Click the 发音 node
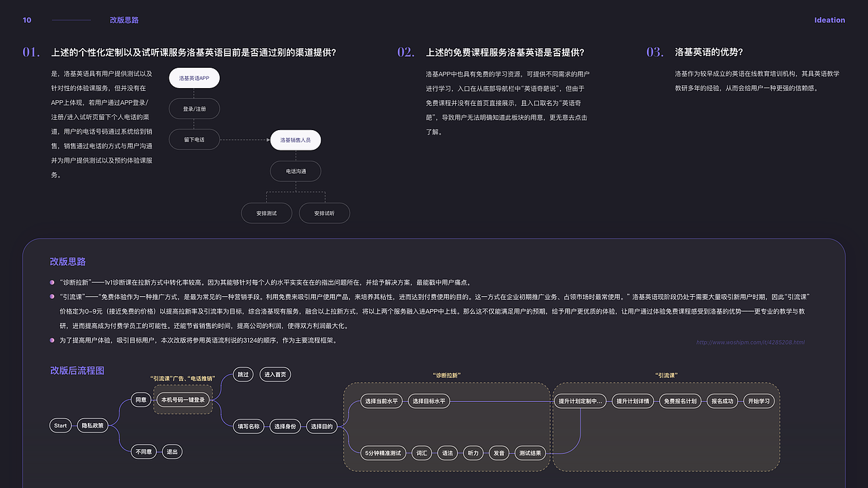868x488 pixels. tap(498, 453)
